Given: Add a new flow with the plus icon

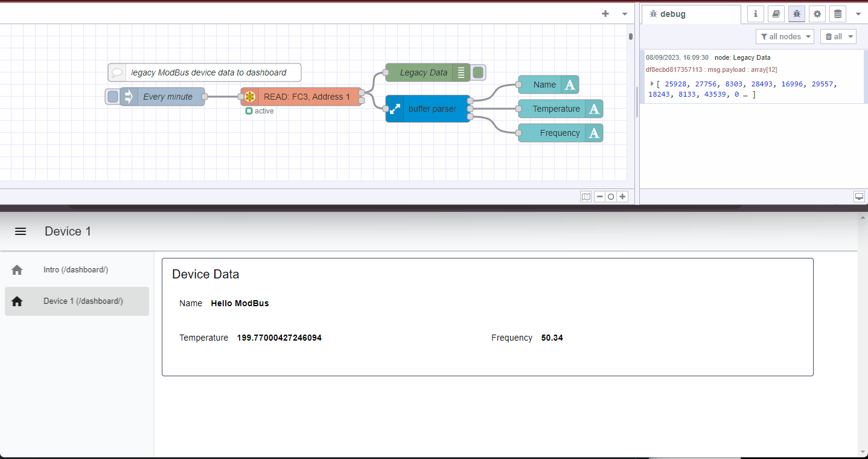Looking at the screenshot, I should (605, 13).
